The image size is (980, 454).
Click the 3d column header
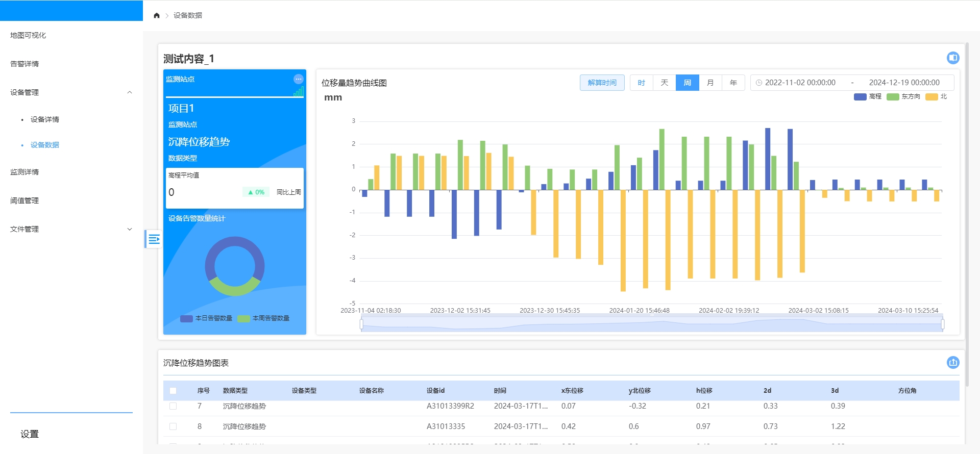click(835, 391)
